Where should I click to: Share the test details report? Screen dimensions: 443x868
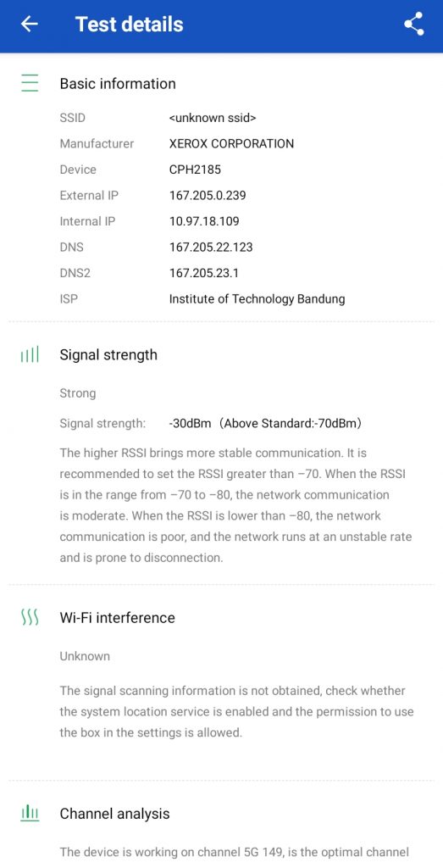[413, 24]
